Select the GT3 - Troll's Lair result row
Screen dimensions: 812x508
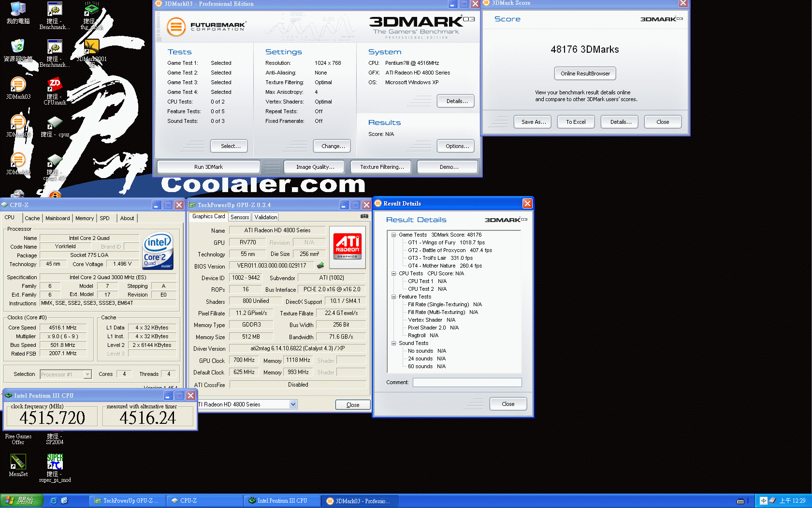[440, 258]
